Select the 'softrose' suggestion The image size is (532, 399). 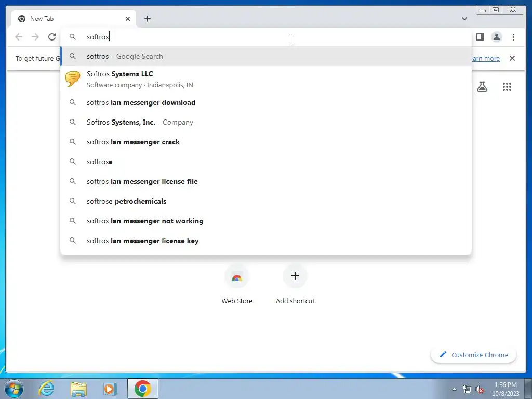tap(266, 162)
